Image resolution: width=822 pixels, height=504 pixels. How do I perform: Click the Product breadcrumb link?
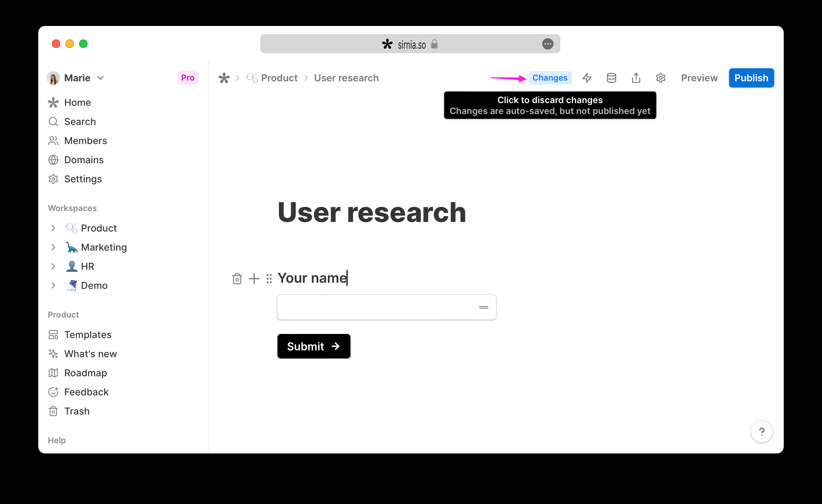[279, 78]
